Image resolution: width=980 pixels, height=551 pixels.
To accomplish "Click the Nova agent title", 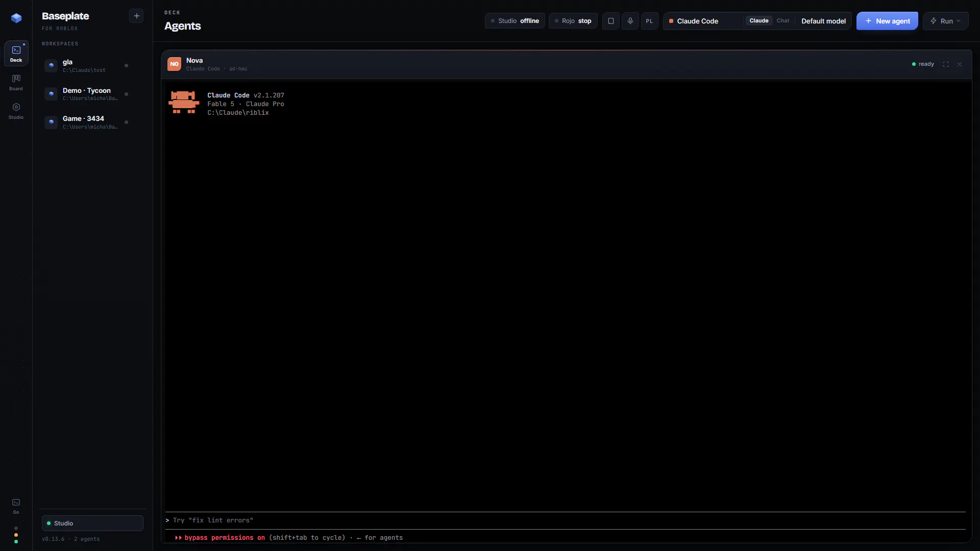I will pos(194,60).
